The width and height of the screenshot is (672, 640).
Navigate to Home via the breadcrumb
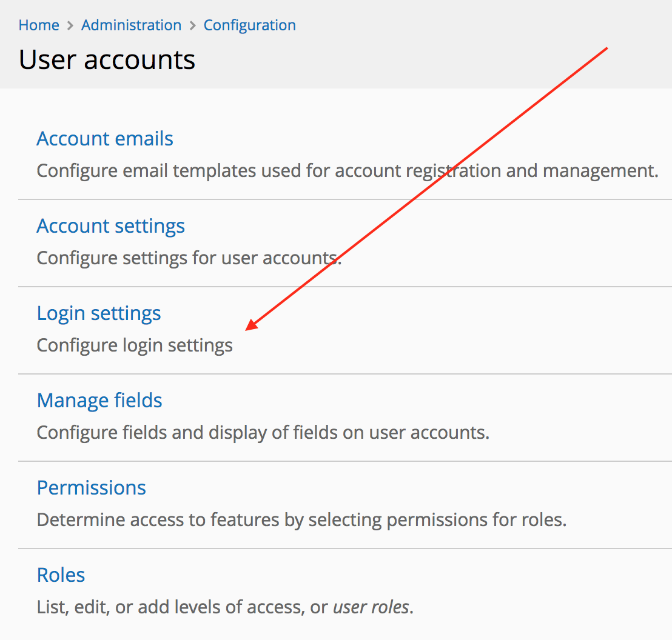tap(38, 25)
